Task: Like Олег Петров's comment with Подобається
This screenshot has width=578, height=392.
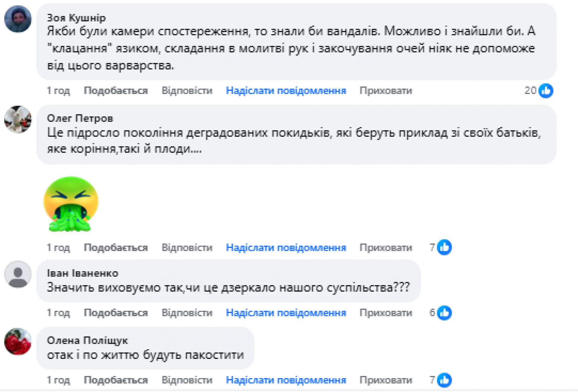Action: 116,247
